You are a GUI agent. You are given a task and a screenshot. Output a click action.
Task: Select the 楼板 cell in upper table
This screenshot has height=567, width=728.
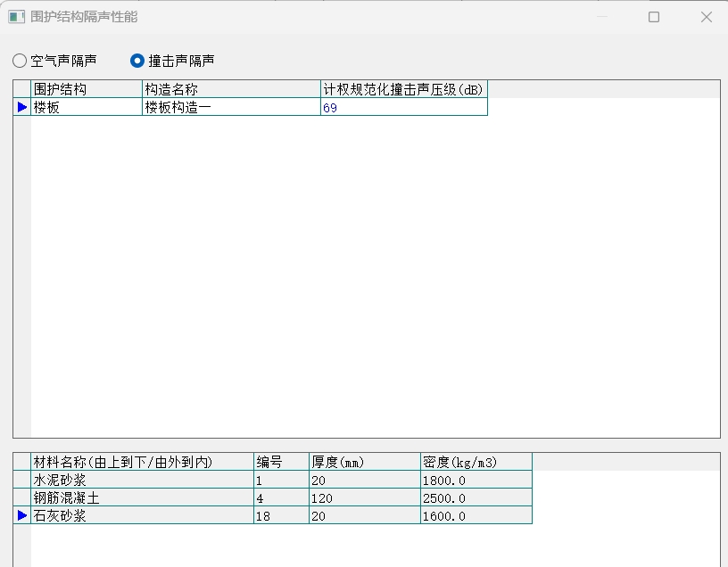tap(86, 107)
